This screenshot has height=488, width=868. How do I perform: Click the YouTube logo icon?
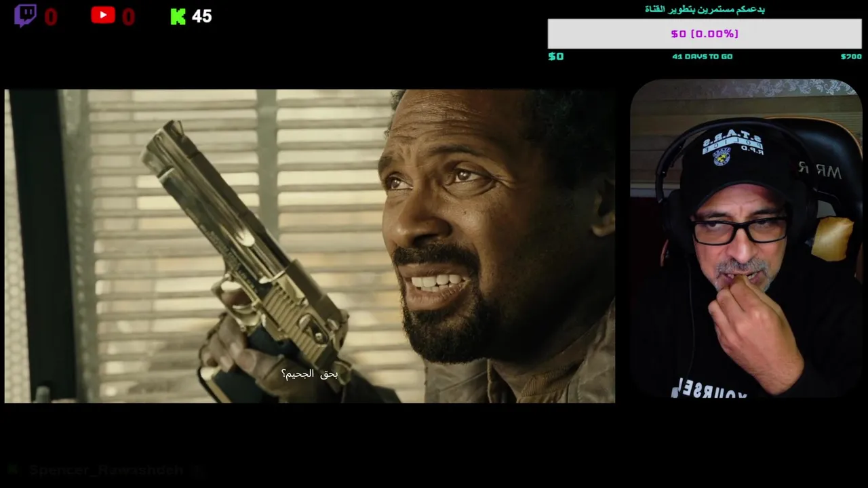point(103,15)
